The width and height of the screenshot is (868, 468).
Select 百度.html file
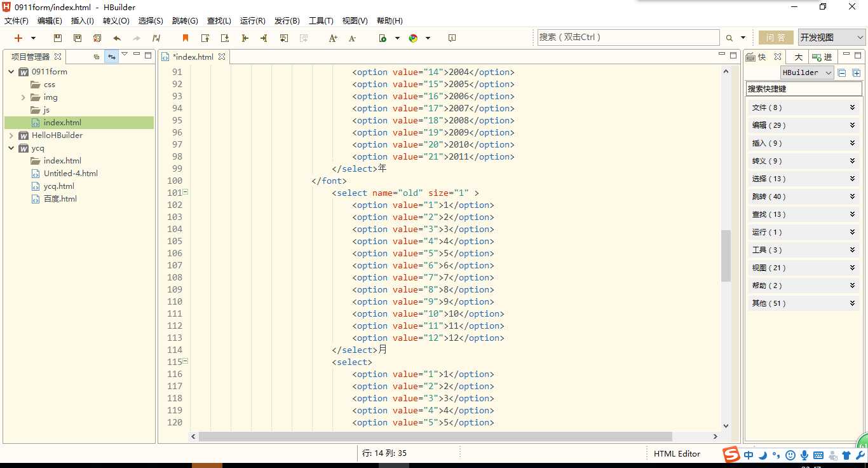(x=60, y=199)
